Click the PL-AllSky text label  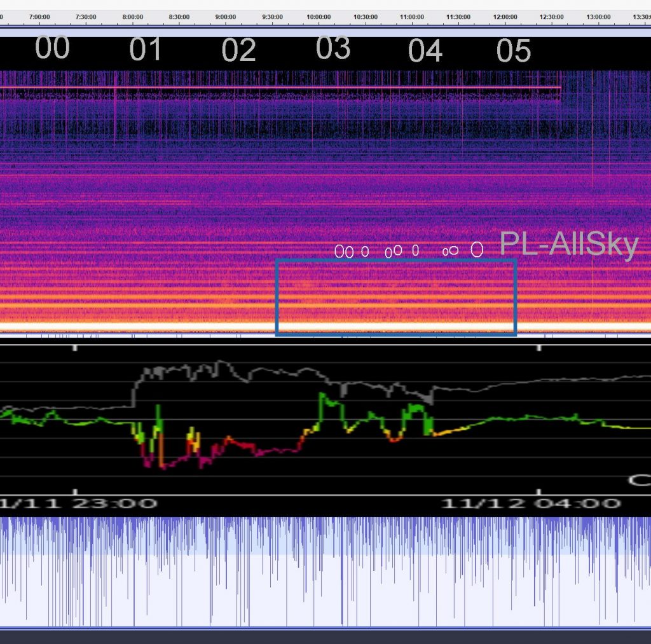568,244
